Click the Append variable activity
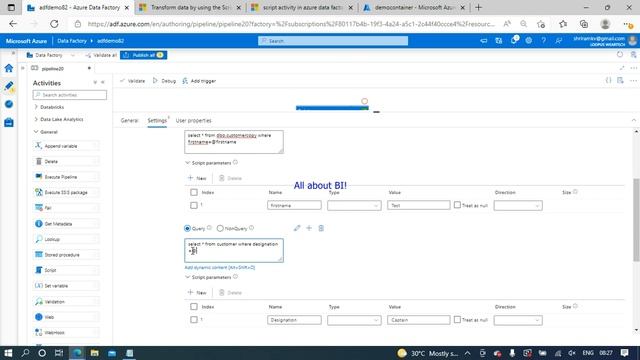640x360 pixels. [x=66, y=146]
